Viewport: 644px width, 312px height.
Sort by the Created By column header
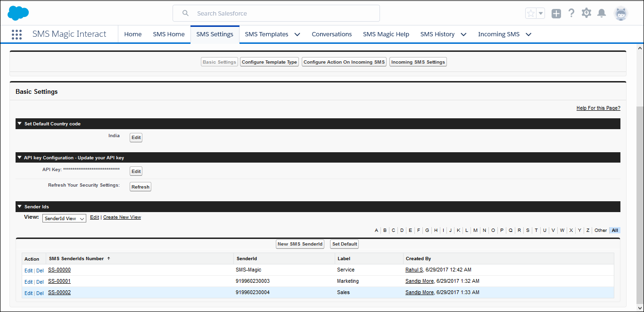(x=418, y=259)
